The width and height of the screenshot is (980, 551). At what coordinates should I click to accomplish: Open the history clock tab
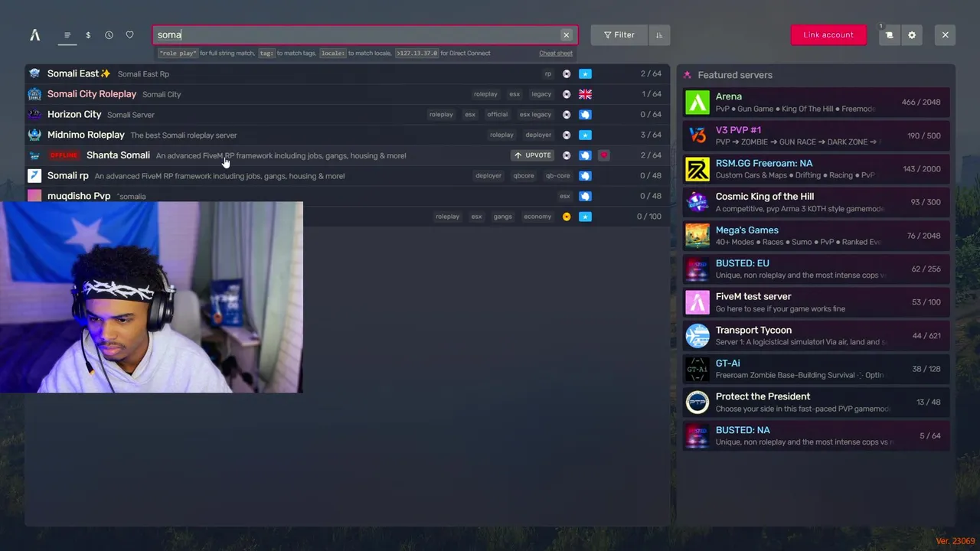(x=109, y=35)
